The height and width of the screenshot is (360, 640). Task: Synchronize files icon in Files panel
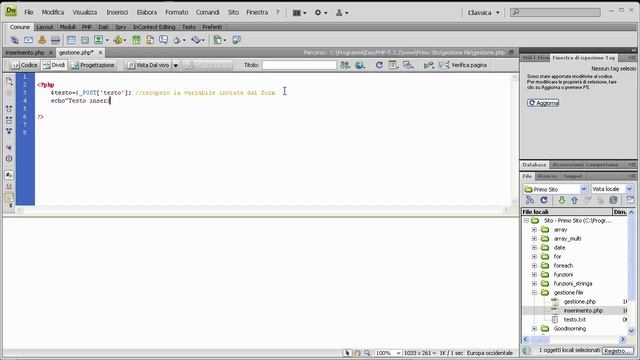pyautogui.click(x=613, y=200)
